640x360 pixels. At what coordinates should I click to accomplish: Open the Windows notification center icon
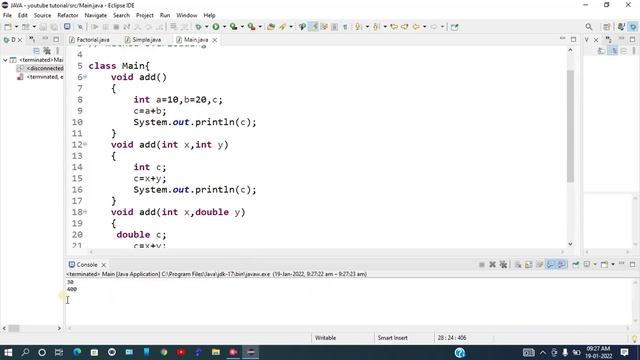point(624,352)
